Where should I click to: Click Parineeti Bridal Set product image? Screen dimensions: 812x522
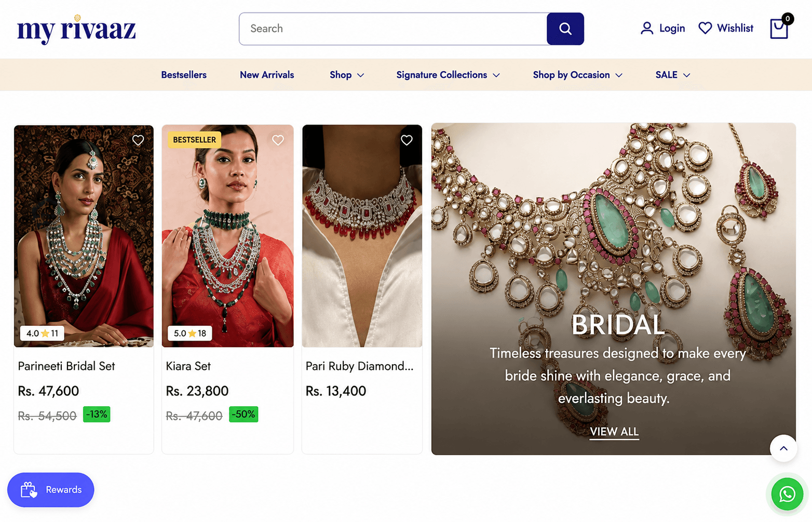coord(84,236)
